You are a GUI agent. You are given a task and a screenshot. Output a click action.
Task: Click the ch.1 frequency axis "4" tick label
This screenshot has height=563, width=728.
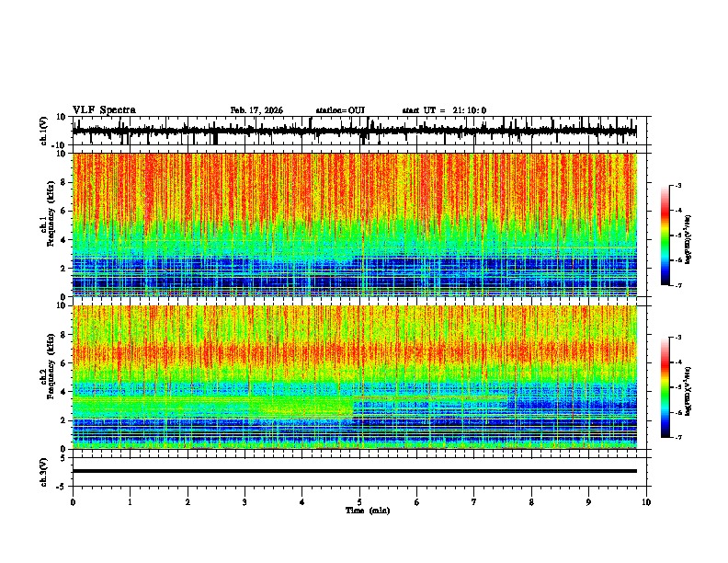click(63, 240)
